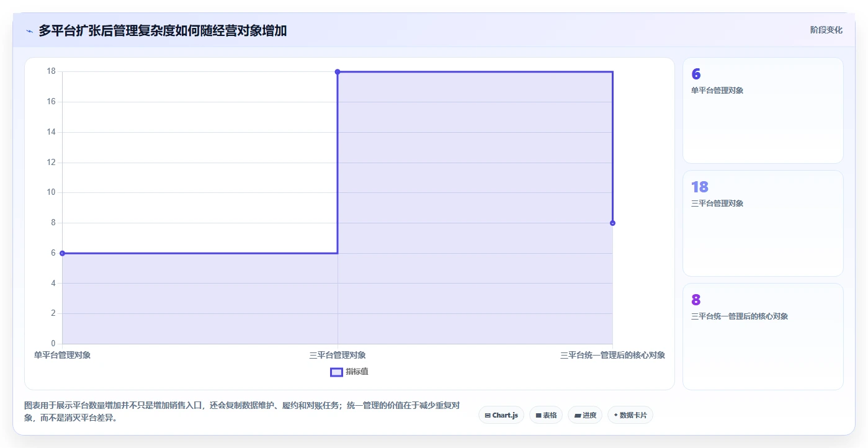Click y-axis tick label 10

[51, 192]
